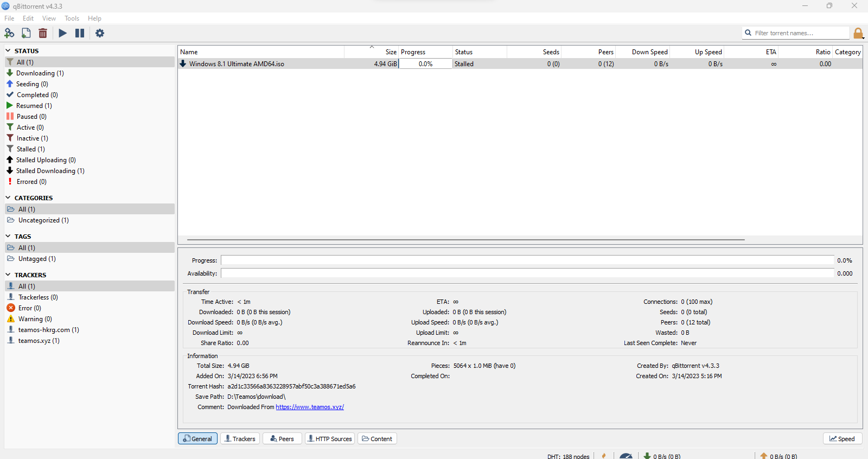Viewport: 868px width, 459px height.
Task: Click the Pause toolbar icon
Action: (x=80, y=33)
